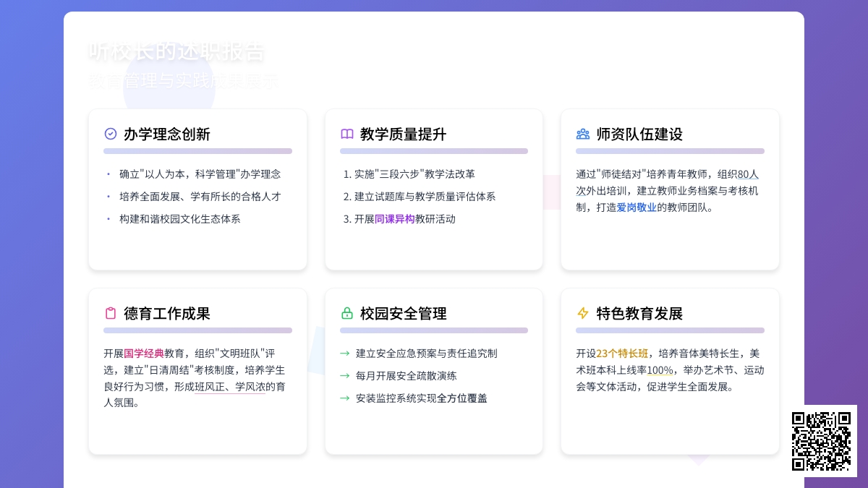Click the pink highlighted text 国学经典
Image resolution: width=868 pixels, height=488 pixels.
pyautogui.click(x=144, y=354)
